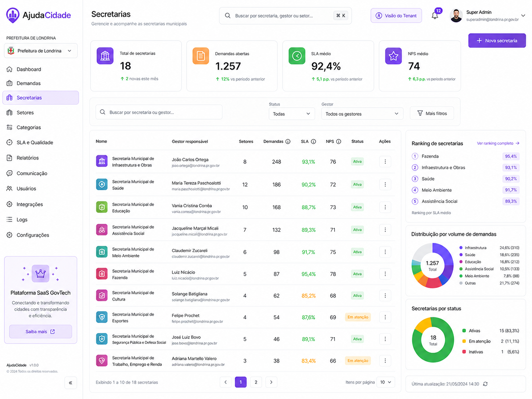Click the SLA column info icon
The width and height of the screenshot is (532, 399).
click(313, 141)
